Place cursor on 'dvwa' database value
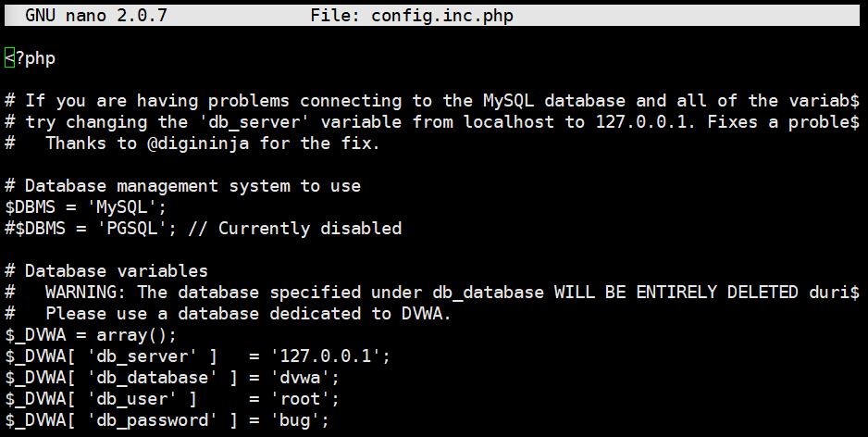 [300, 377]
